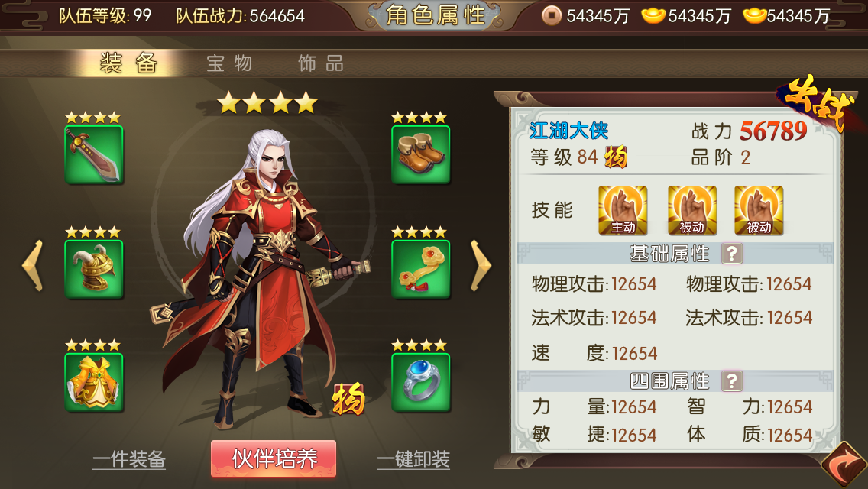Show help for 基础属性 section
Image resolution: width=868 pixels, height=489 pixels.
click(x=732, y=254)
